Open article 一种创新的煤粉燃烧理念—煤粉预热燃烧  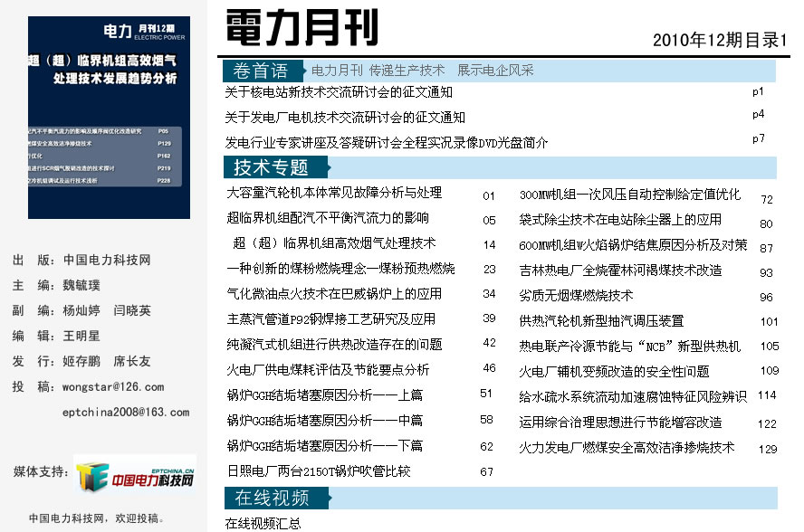(340, 269)
